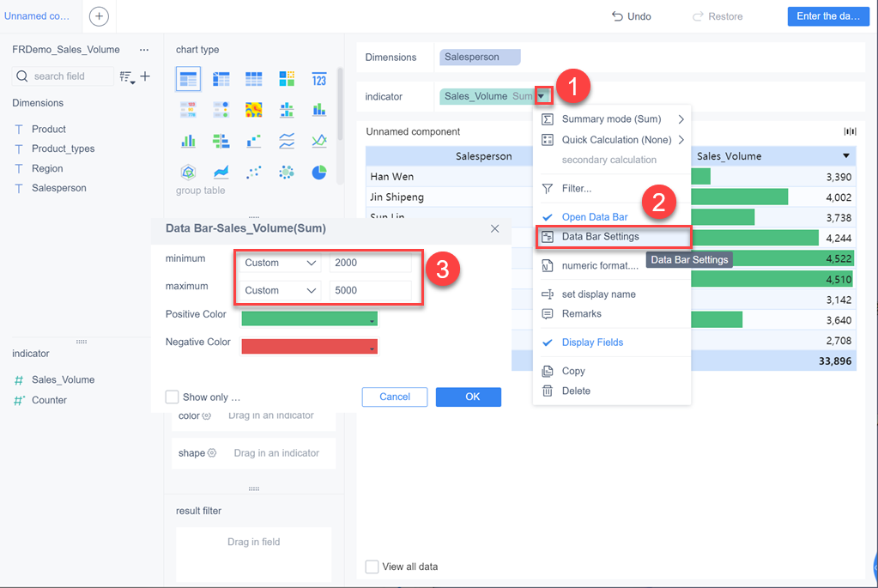Click the Restore button

pos(718,16)
